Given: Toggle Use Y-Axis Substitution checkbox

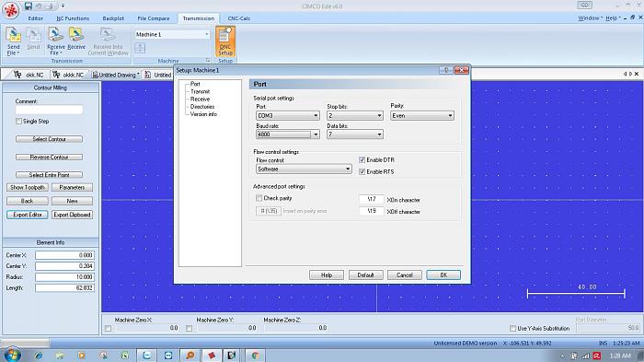Looking at the screenshot, I should [512, 328].
